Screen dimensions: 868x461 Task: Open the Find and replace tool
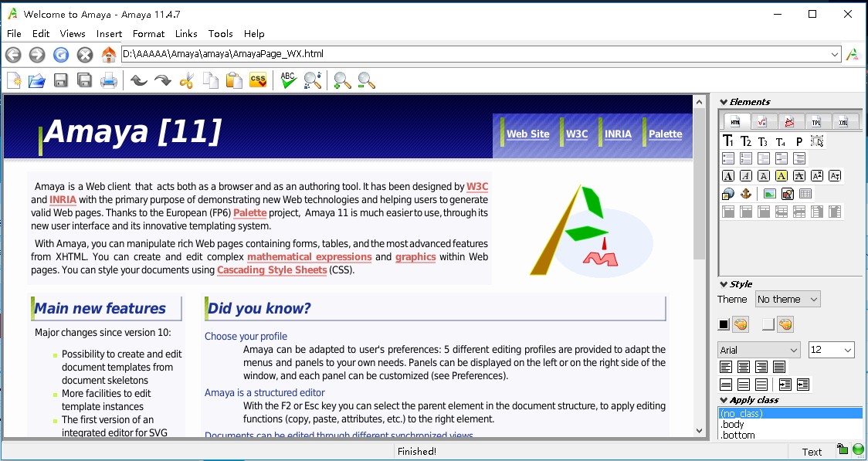(313, 81)
